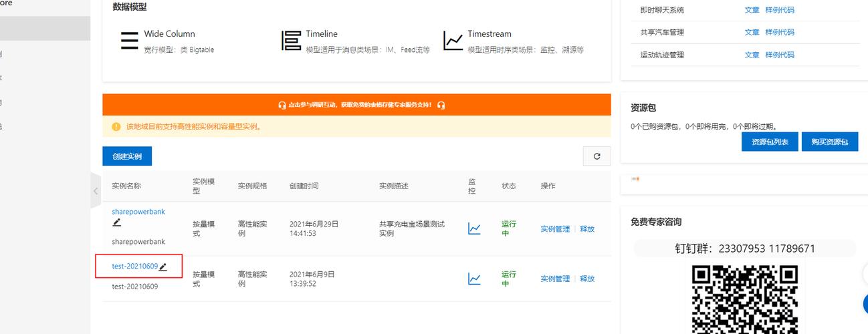Open the sharepowerbank instance link
868x334 pixels.
pos(138,212)
